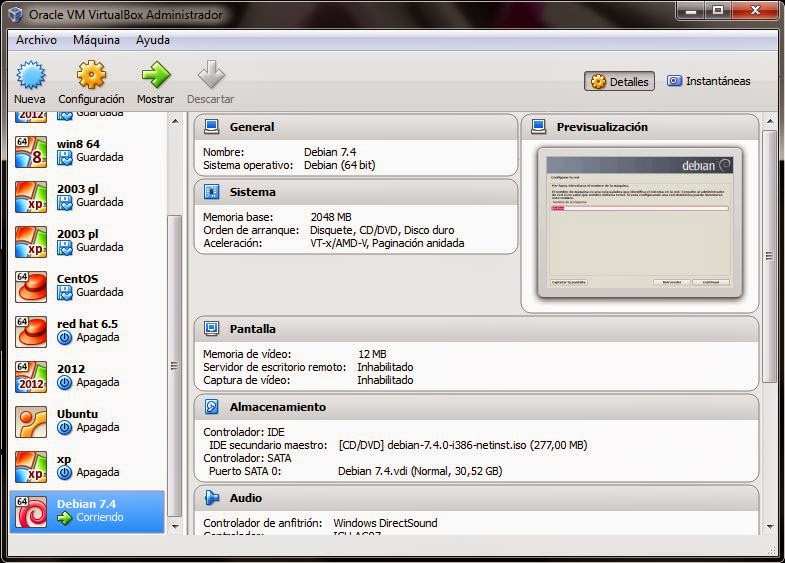Select the red hat 6.5 entry name
Screen dimensions: 785x563
(87, 324)
